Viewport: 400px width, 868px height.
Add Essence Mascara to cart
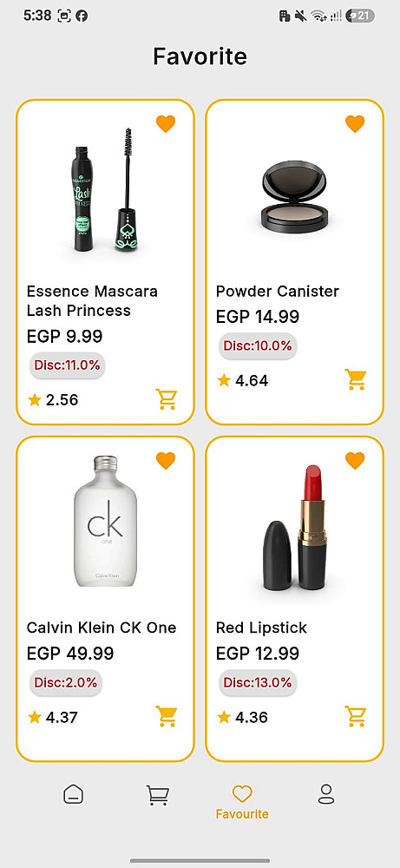166,399
